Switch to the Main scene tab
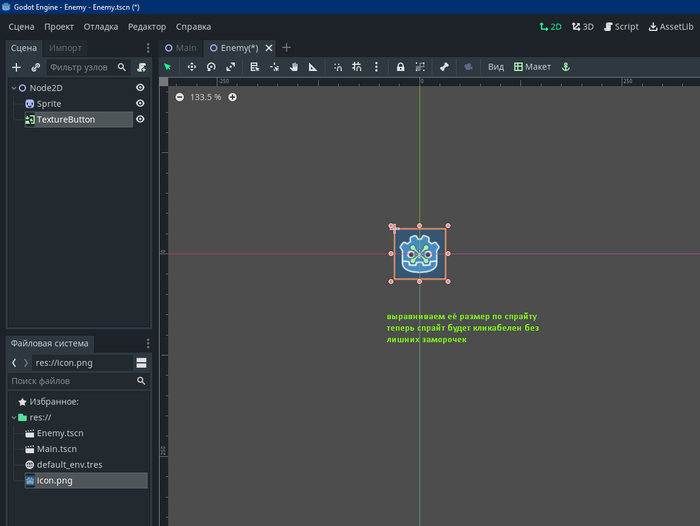 (181, 47)
